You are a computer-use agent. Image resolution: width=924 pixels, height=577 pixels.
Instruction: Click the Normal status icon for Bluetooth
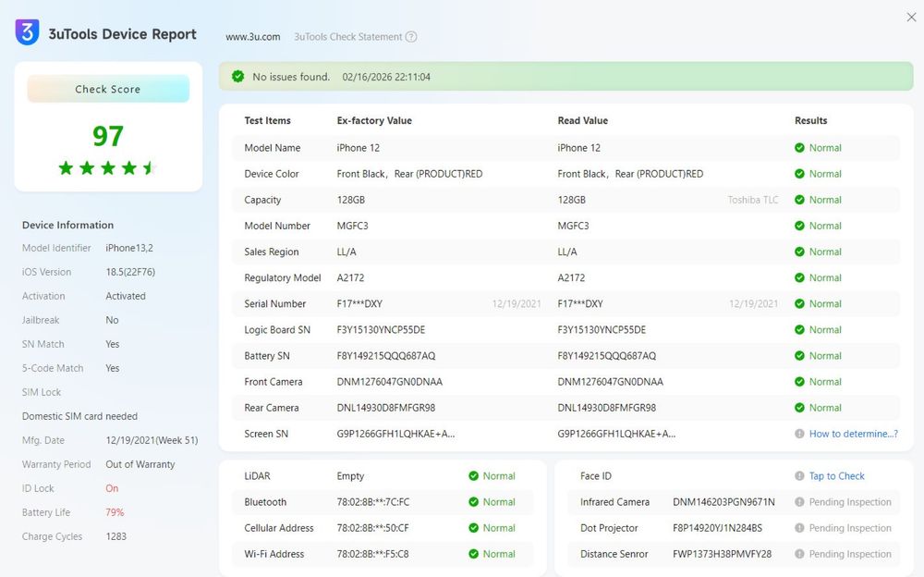click(474, 502)
